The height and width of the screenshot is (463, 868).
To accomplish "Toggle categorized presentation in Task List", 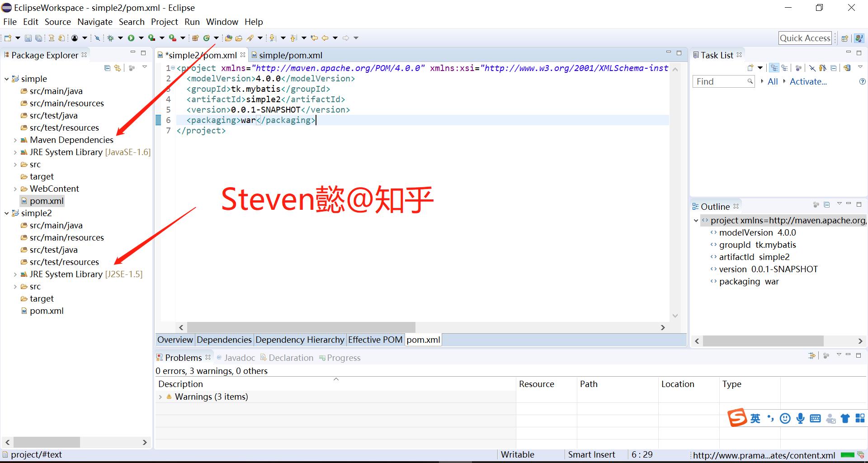I will (774, 68).
